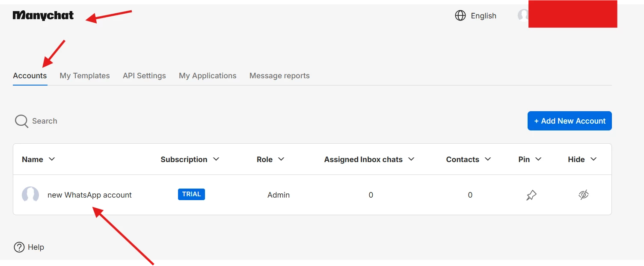Viewport: 644px width, 266px height.
Task: Switch to My Templates tab
Action: click(x=85, y=76)
